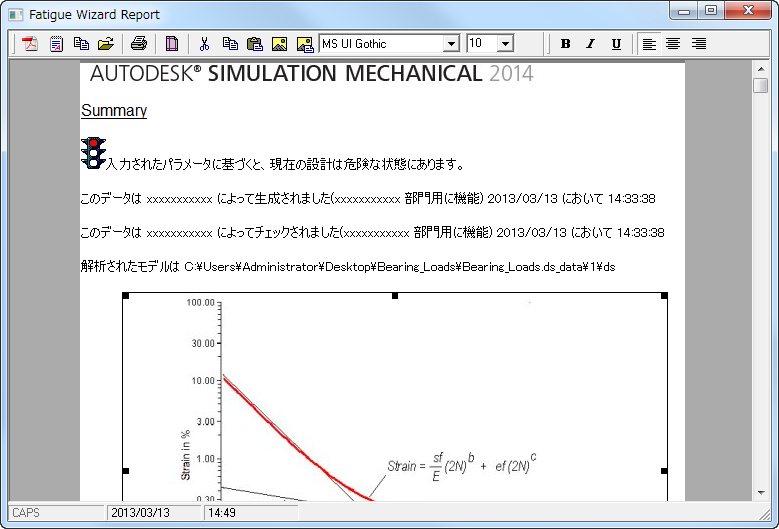779x529 pixels.
Task: Maximize the Fatigue Wizard Report window
Action: (711, 10)
